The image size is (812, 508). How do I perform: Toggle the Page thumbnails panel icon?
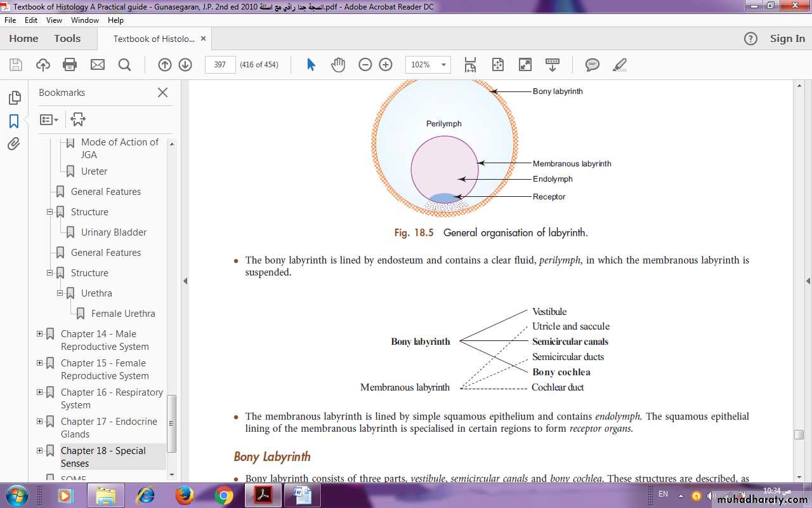(x=14, y=98)
